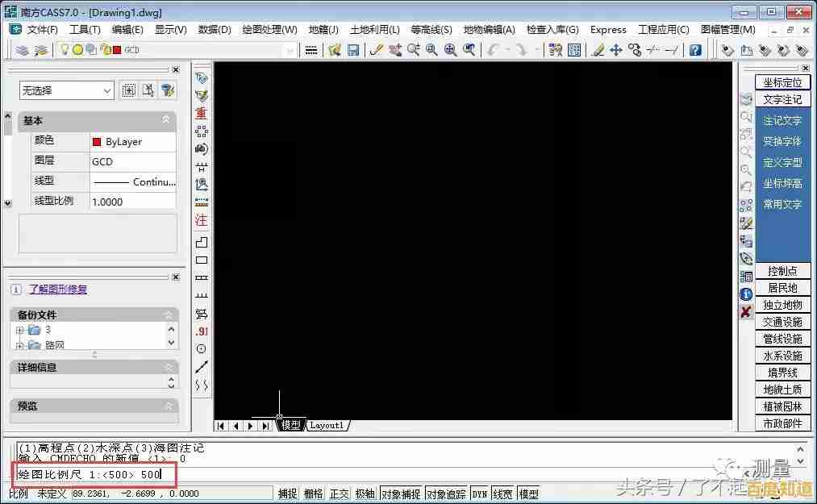Screen dimensions: 817x504
Task: Toggle 捕捉 snap mode in status bar
Action: 287,494
